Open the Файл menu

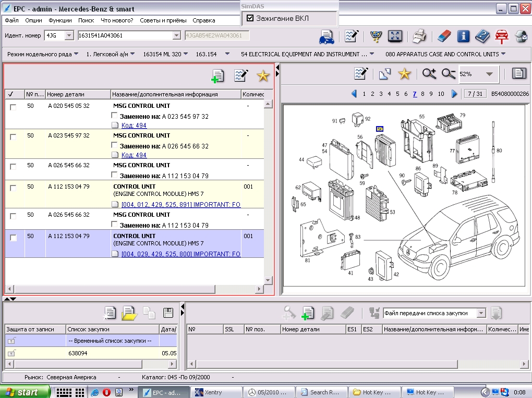(x=11, y=20)
